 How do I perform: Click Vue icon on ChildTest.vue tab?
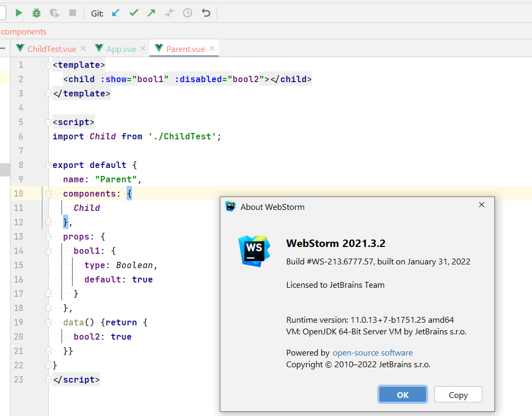coord(20,48)
